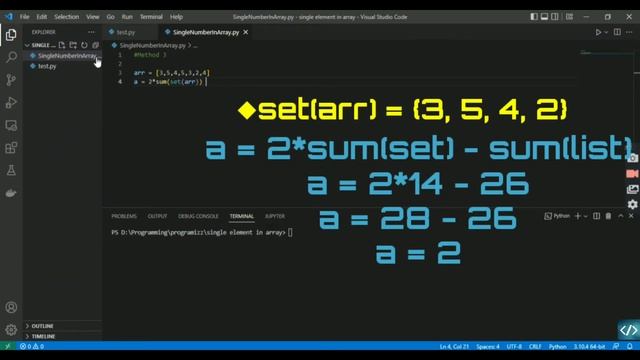
Task: Click Ln 4, Col 21 in the status bar
Action: click(x=454, y=346)
